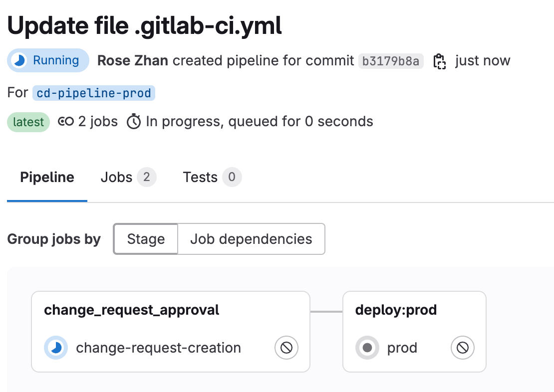Screen dimensions: 554x392
Task: Cancel the change-request-creation job
Action: 286,348
